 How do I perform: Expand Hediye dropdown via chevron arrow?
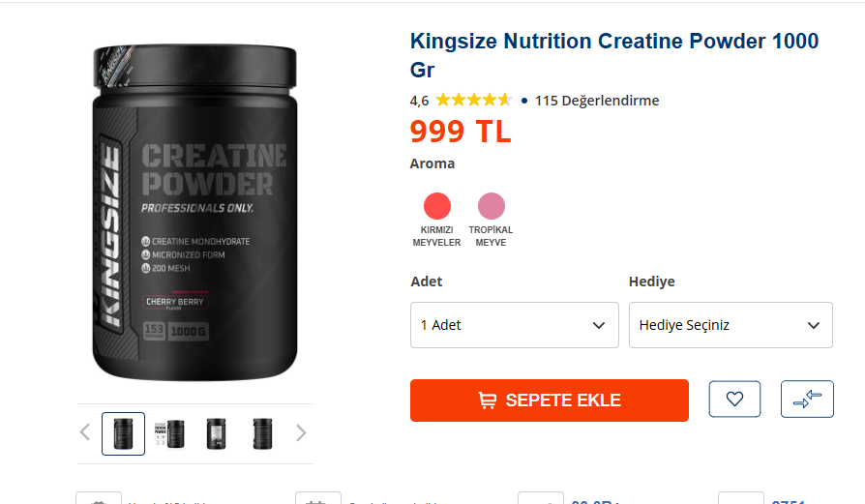coord(813,325)
